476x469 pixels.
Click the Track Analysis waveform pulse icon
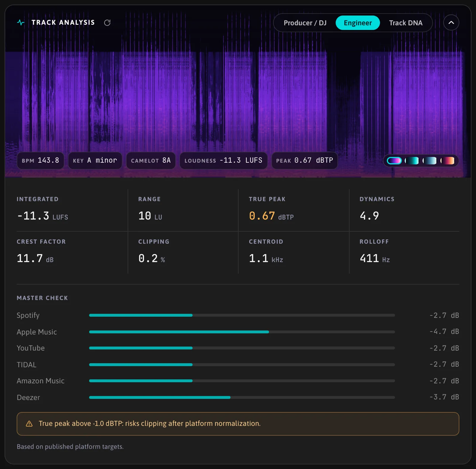click(x=21, y=23)
